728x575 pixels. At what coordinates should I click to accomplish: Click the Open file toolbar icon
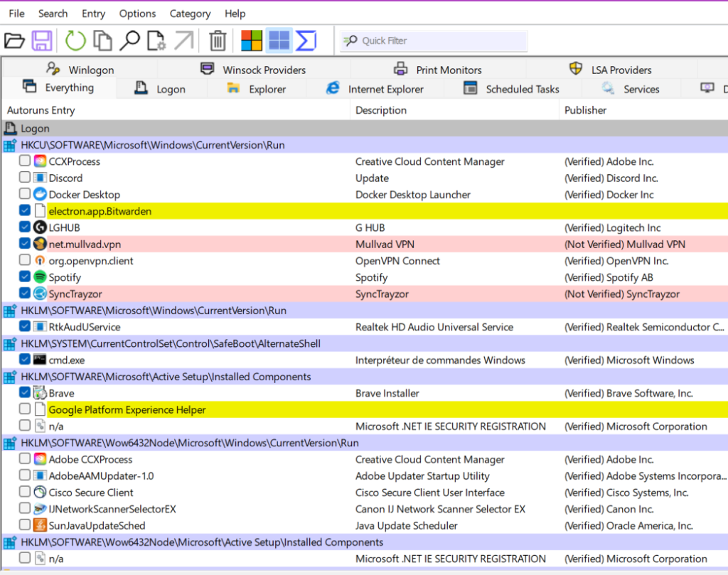(14, 41)
